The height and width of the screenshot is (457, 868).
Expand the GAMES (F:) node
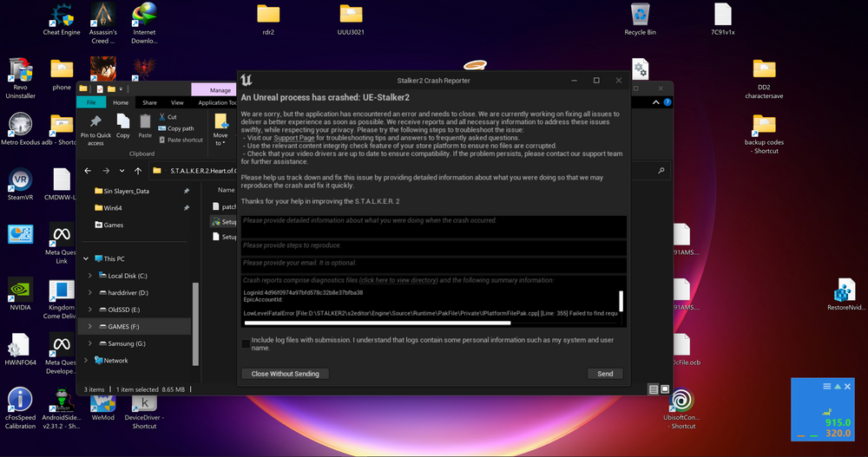click(x=89, y=326)
